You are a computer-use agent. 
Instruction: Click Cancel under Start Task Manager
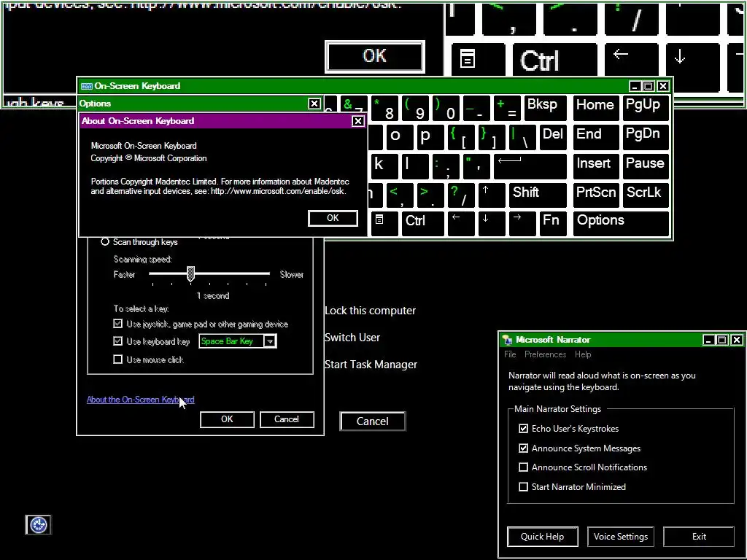[373, 421]
